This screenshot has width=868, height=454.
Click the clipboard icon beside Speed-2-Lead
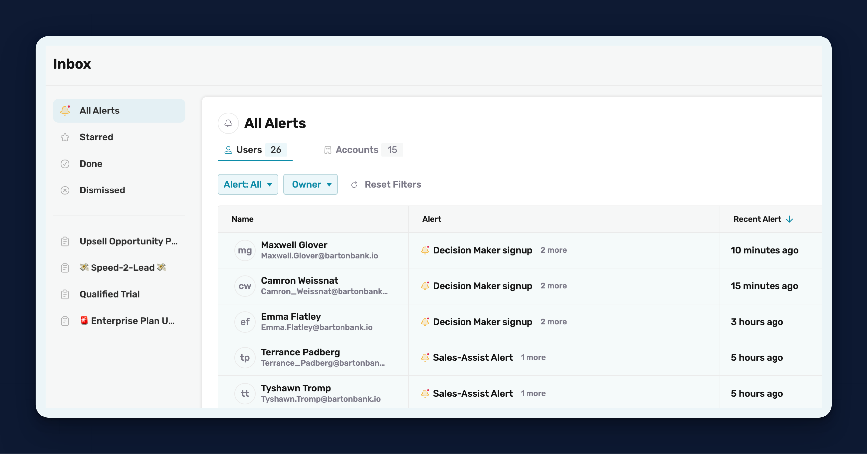click(x=65, y=268)
